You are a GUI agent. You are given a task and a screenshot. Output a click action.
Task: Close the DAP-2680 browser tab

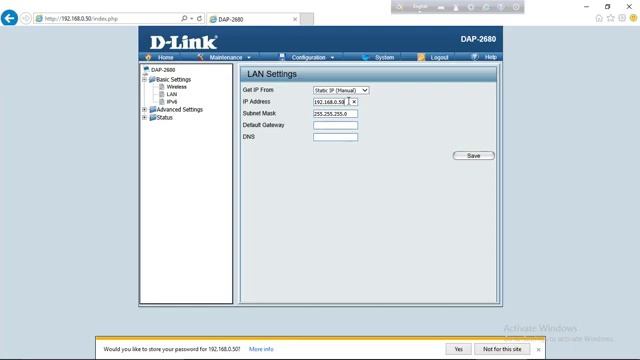pos(295,19)
